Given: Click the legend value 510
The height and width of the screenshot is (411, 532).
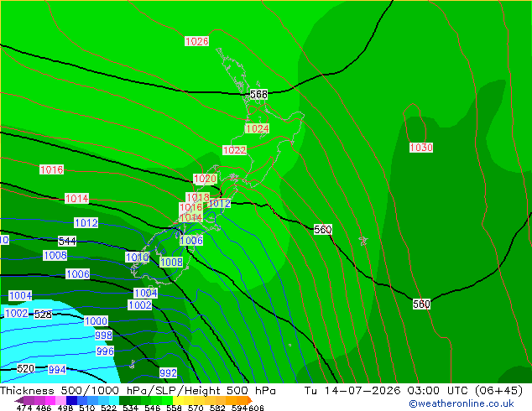Looking at the screenshot, I should click(87, 408).
